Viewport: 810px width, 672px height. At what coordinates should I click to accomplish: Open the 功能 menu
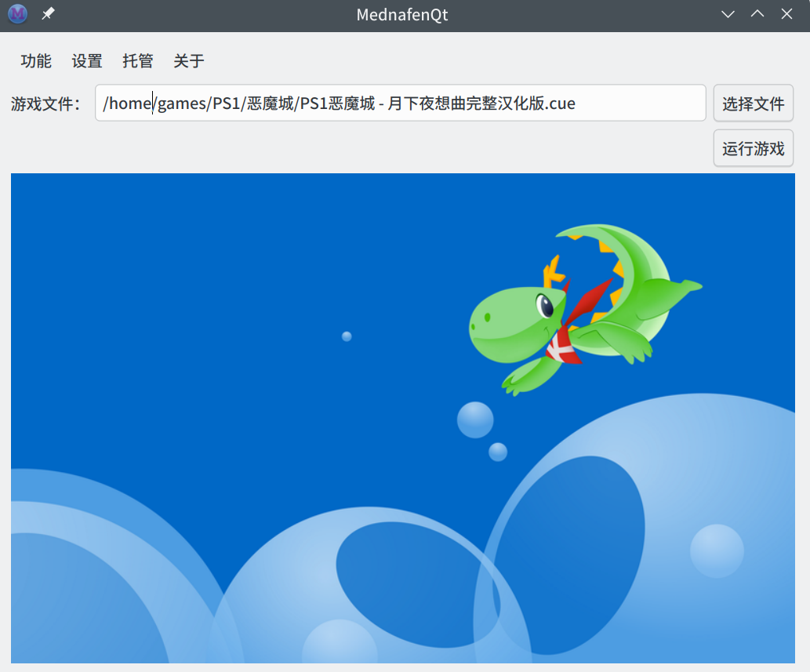point(35,61)
